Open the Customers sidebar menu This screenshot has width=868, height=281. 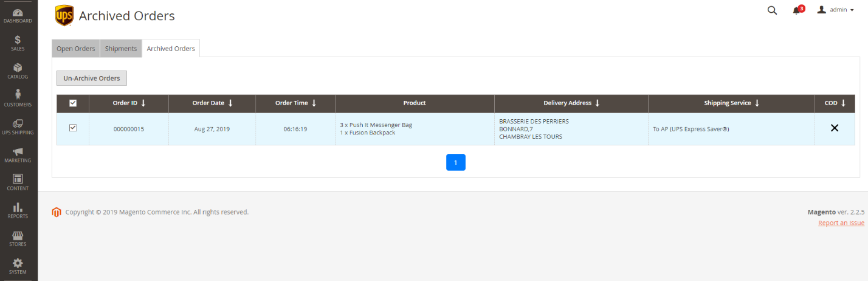coord(18,99)
